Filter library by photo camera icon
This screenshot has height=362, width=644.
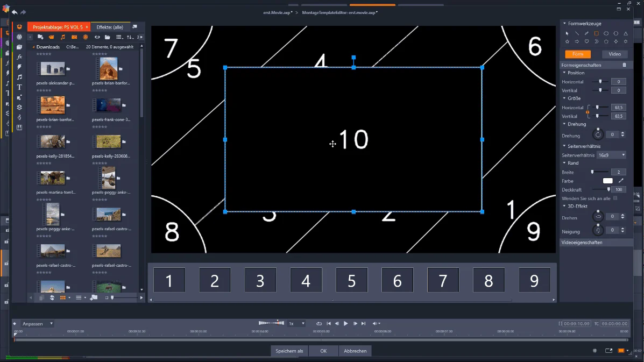pos(74,37)
